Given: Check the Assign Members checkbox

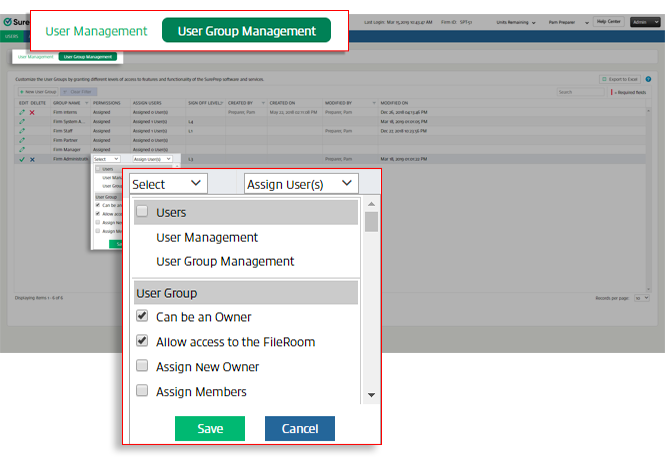Looking at the screenshot, I should [x=142, y=391].
